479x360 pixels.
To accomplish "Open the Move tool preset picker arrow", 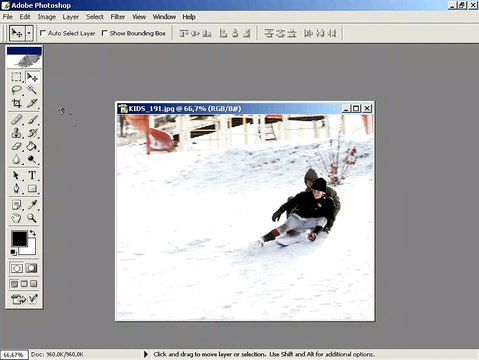I will point(29,33).
